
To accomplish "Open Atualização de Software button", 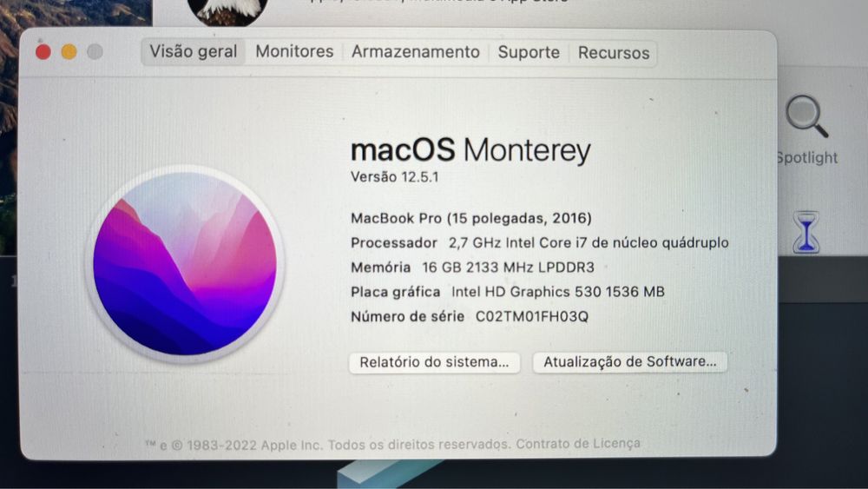I will click(x=630, y=361).
